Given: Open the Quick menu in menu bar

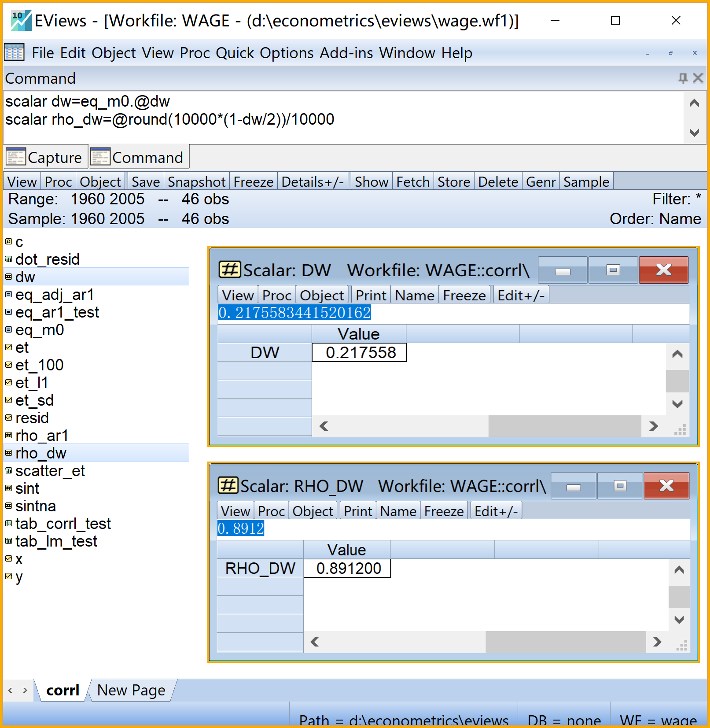Looking at the screenshot, I should [x=235, y=53].
